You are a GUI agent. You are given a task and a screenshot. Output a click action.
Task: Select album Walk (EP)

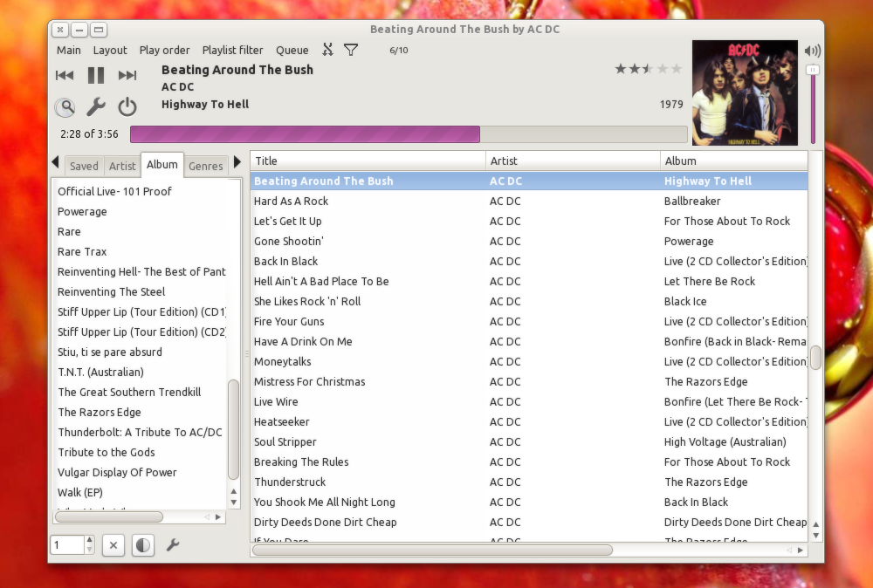coord(80,492)
